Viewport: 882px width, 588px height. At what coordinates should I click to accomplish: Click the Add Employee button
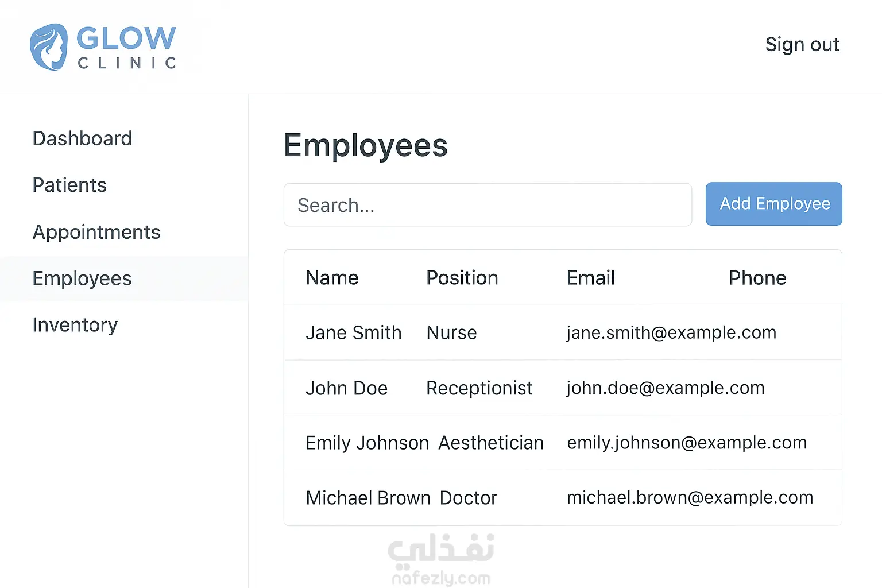773,204
